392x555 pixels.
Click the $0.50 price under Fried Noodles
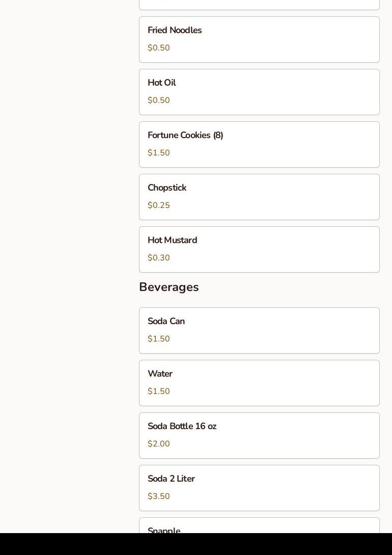(159, 48)
